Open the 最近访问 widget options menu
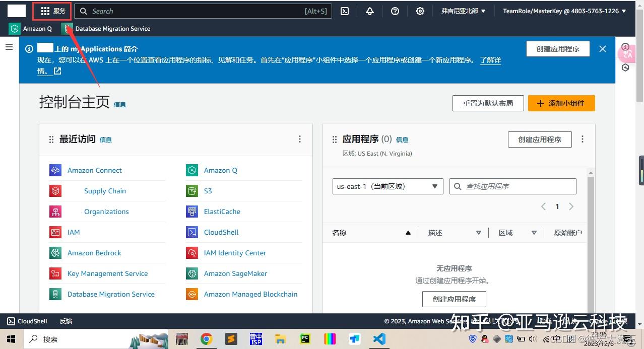Image resolution: width=644 pixels, height=349 pixels. [x=300, y=139]
